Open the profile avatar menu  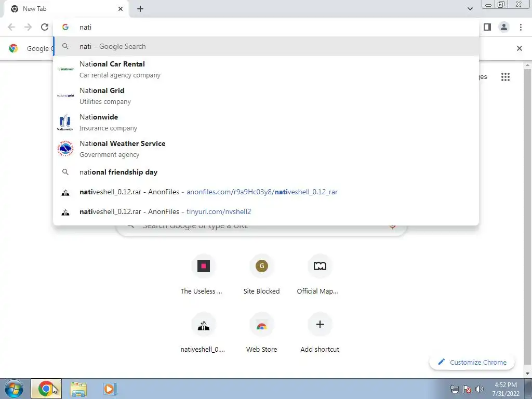504,27
